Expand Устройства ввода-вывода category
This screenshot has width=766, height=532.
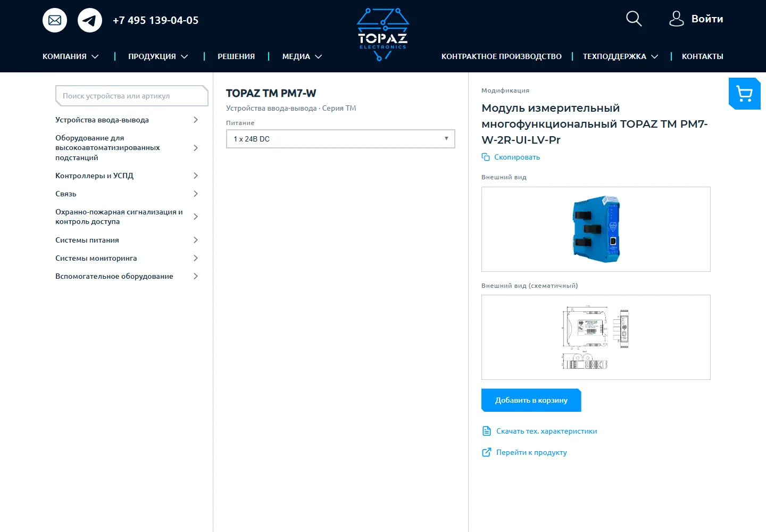click(127, 120)
